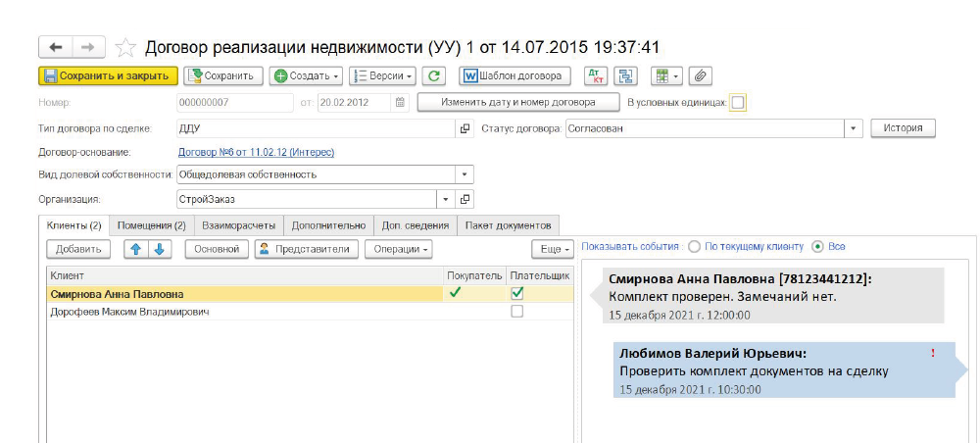
Task: Click the green refresh icon
Action: 435,75
